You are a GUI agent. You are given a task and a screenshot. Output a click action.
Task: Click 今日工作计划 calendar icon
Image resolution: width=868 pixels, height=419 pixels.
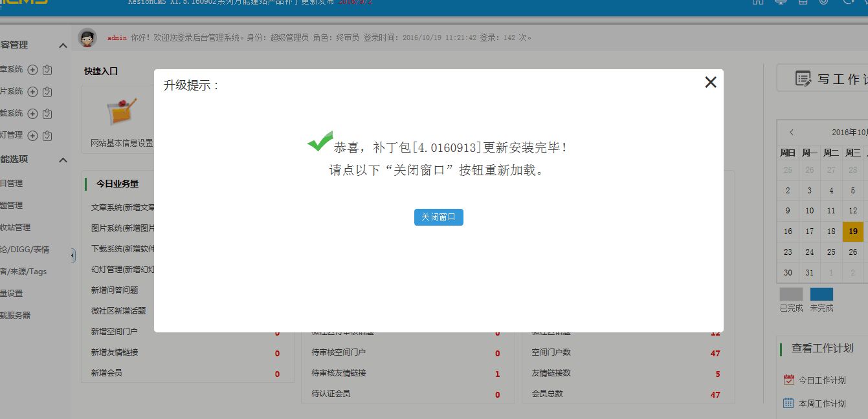pyautogui.click(x=788, y=380)
